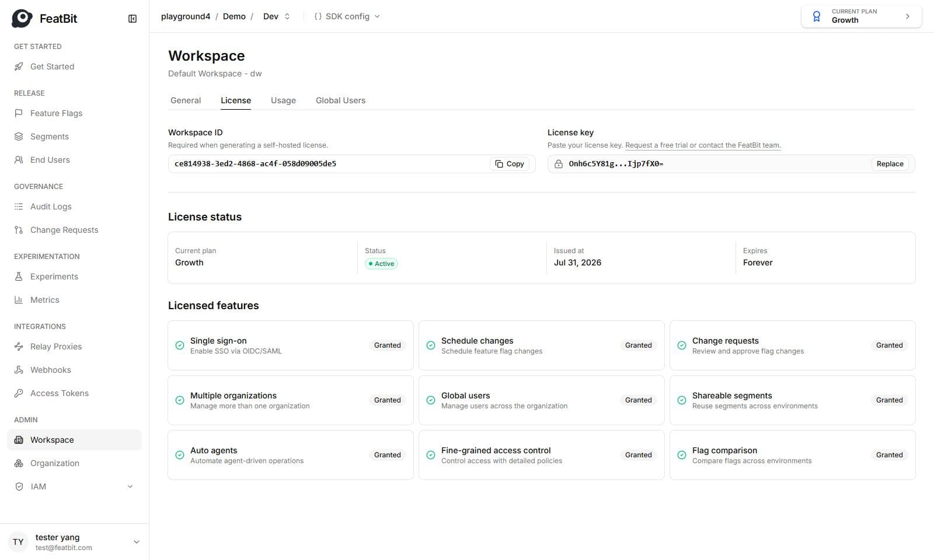This screenshot has width=934, height=560.
Task: Open Experiments page
Action: tap(74, 276)
